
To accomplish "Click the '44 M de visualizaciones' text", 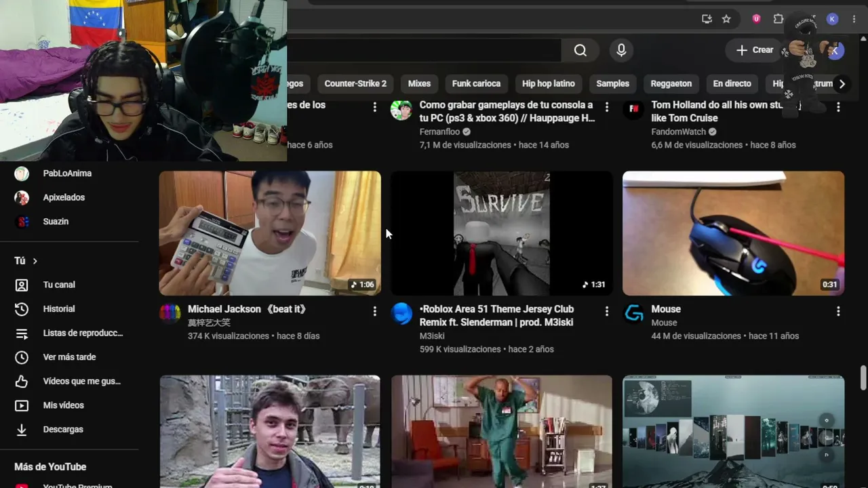I will pyautogui.click(x=696, y=336).
